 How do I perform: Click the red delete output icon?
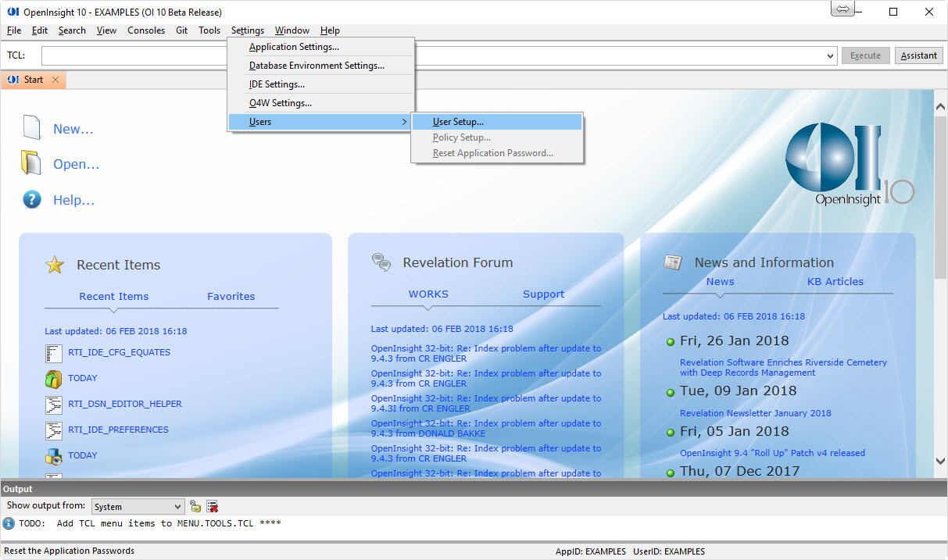pos(212,506)
